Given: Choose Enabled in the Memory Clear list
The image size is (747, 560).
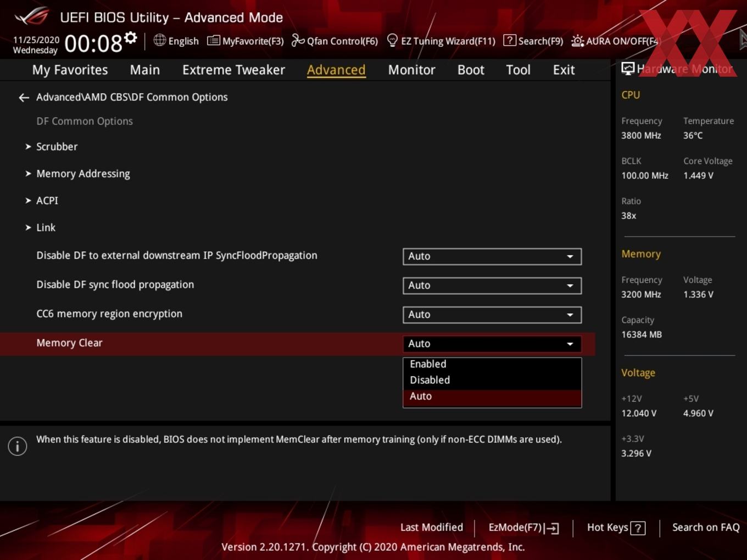Looking at the screenshot, I should [492, 364].
